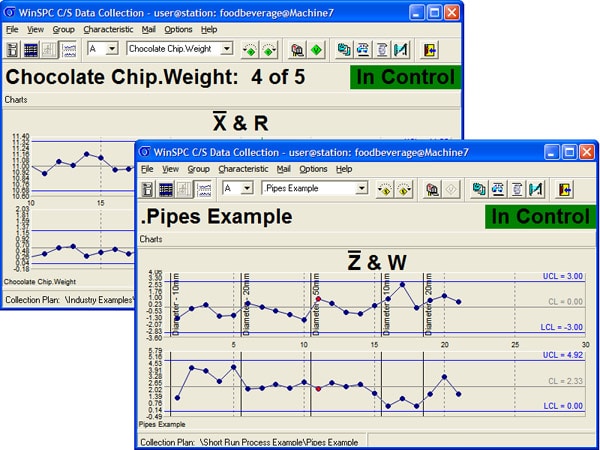Click first green diamond arrow icon in Chocolate Chip window
The height and width of the screenshot is (450, 600).
pos(250,48)
